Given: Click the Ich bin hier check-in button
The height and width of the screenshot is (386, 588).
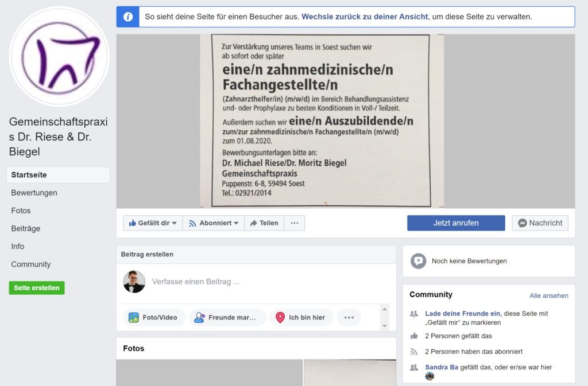Looking at the screenshot, I should [x=301, y=318].
